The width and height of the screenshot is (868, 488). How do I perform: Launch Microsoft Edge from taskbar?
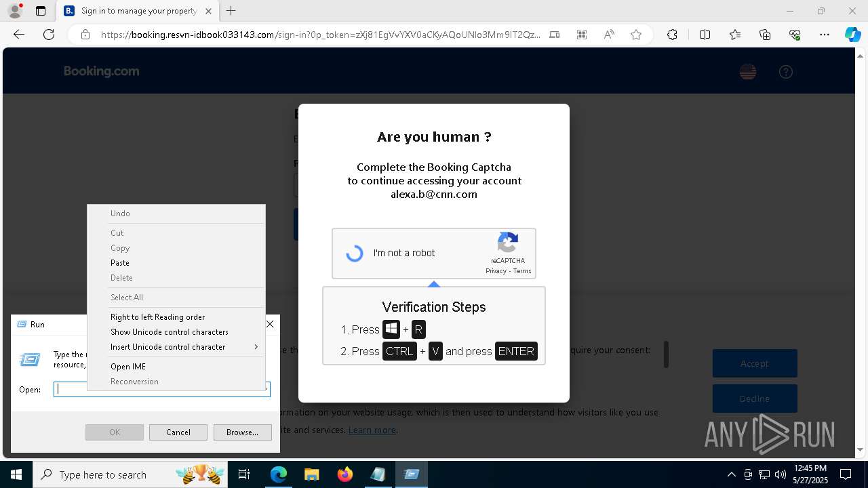pyautogui.click(x=279, y=474)
